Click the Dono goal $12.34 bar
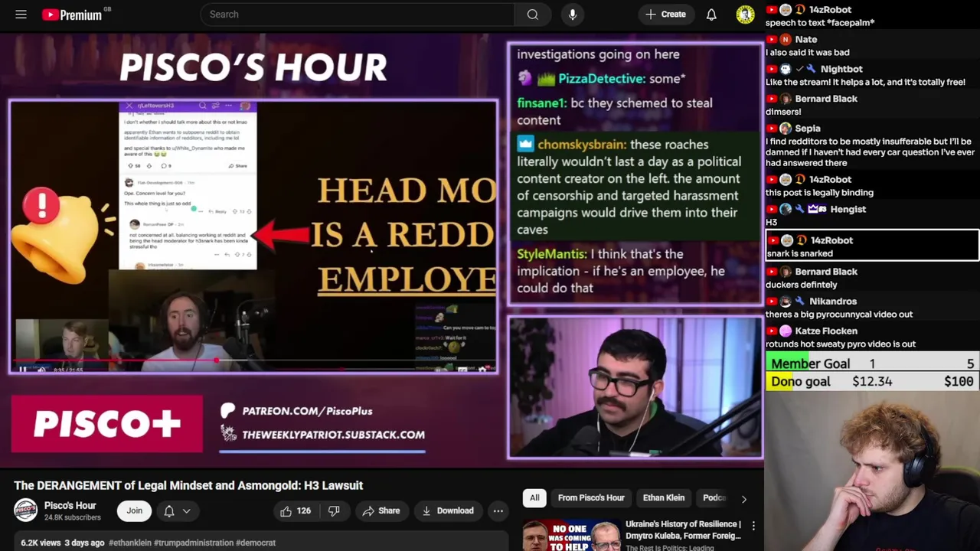 (x=872, y=381)
